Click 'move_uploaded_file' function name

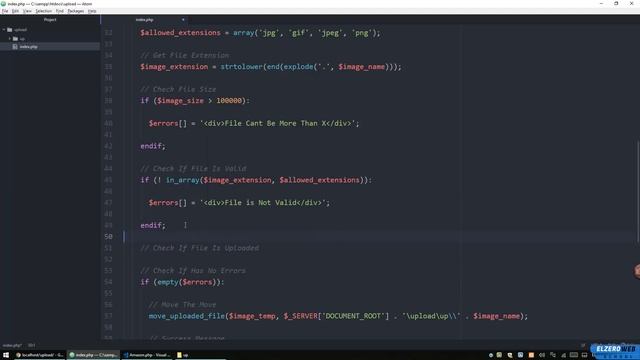[x=187, y=316]
